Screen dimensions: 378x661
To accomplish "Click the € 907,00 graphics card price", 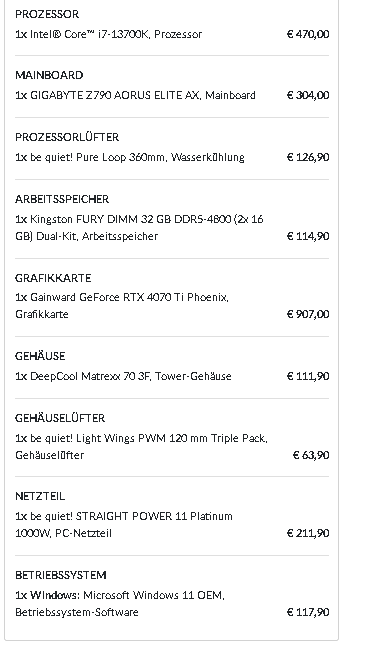I will coord(308,314).
